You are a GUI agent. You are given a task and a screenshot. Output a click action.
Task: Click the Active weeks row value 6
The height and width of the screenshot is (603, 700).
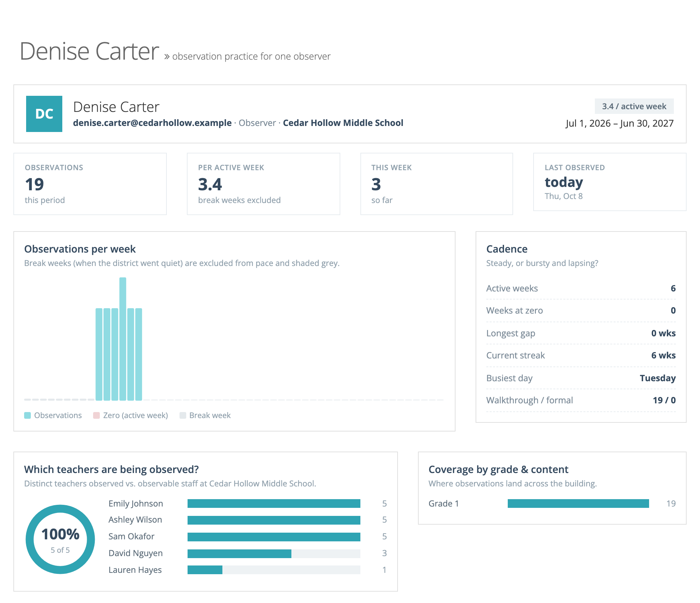pyautogui.click(x=673, y=288)
